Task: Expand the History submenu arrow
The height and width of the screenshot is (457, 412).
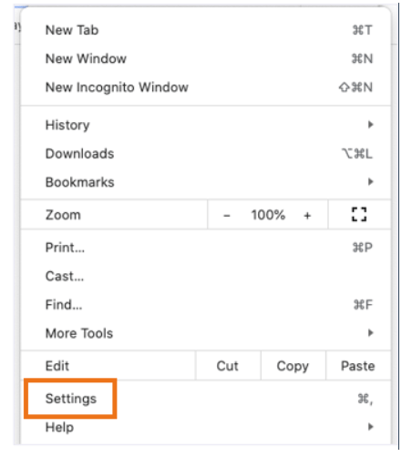Action: [x=370, y=125]
